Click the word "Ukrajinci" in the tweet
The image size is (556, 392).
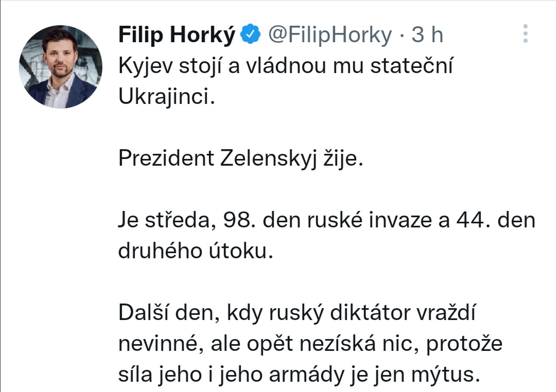tap(164, 98)
